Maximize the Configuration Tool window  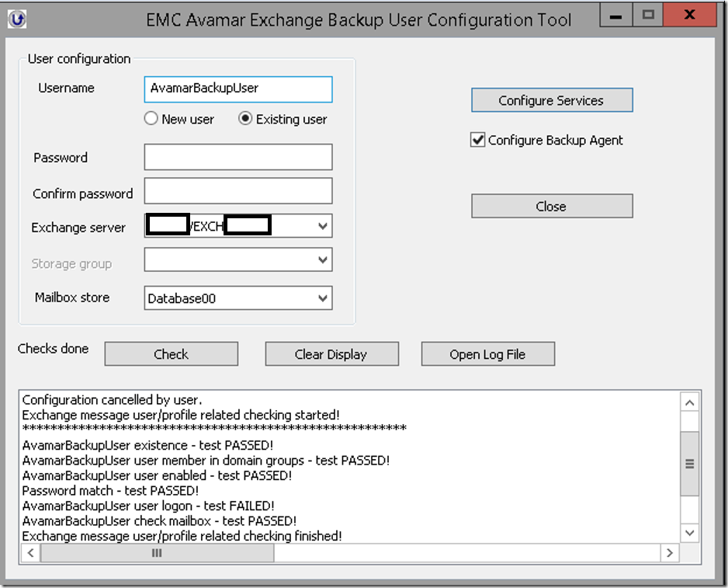point(648,15)
